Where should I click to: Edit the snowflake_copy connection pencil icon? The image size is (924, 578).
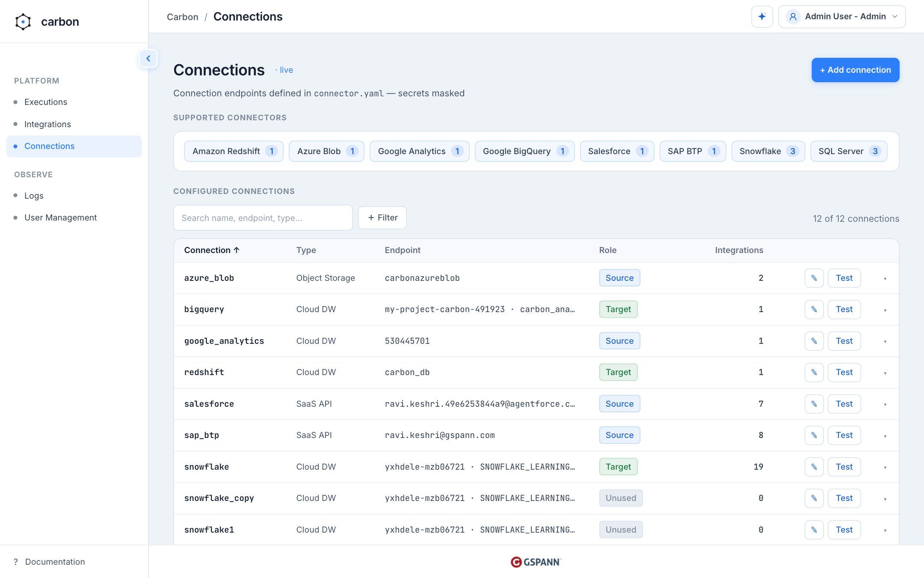point(814,498)
